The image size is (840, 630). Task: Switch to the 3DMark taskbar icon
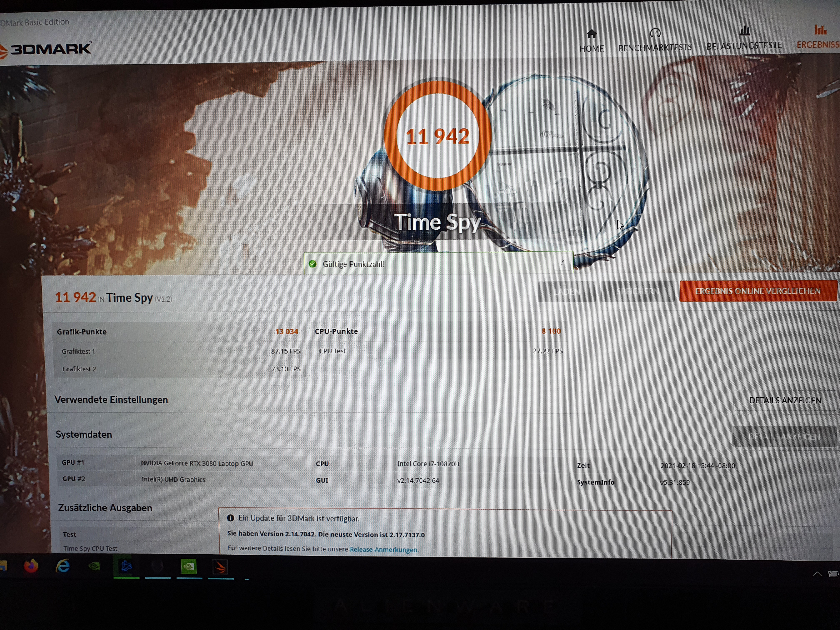click(221, 567)
